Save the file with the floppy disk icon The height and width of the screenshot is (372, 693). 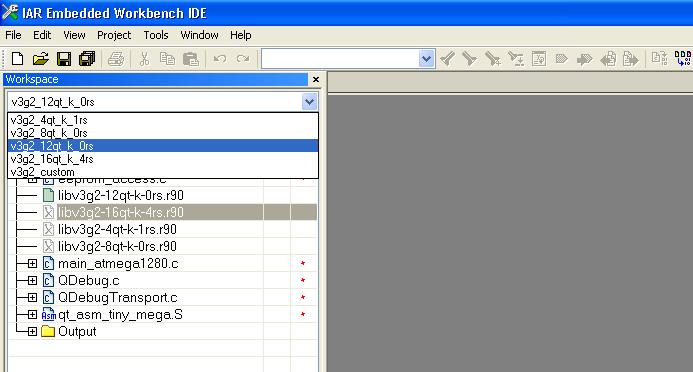point(64,58)
